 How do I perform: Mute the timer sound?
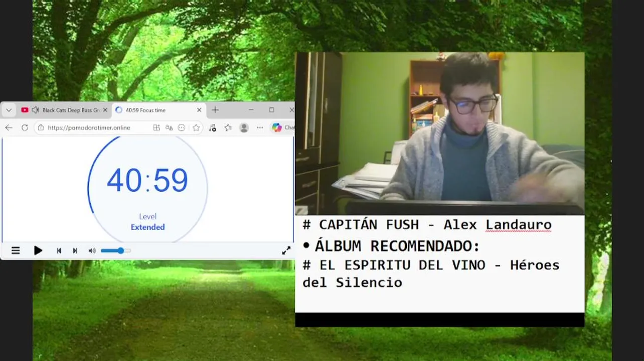pos(92,251)
